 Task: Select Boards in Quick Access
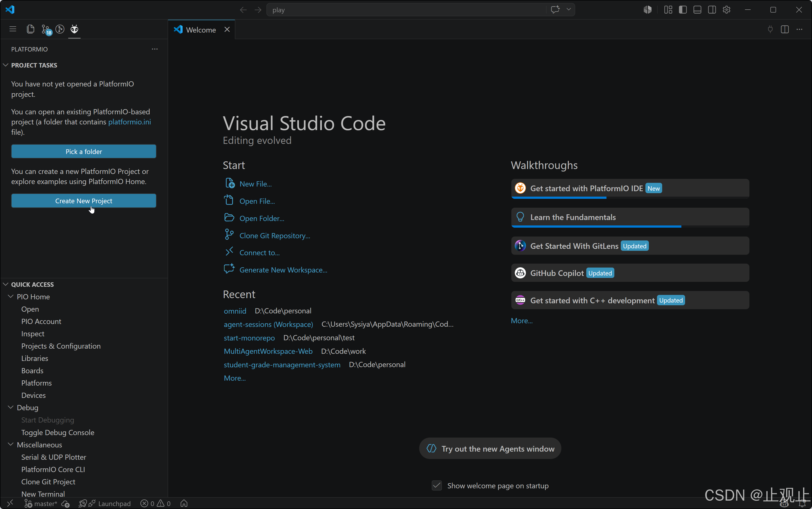pos(32,371)
